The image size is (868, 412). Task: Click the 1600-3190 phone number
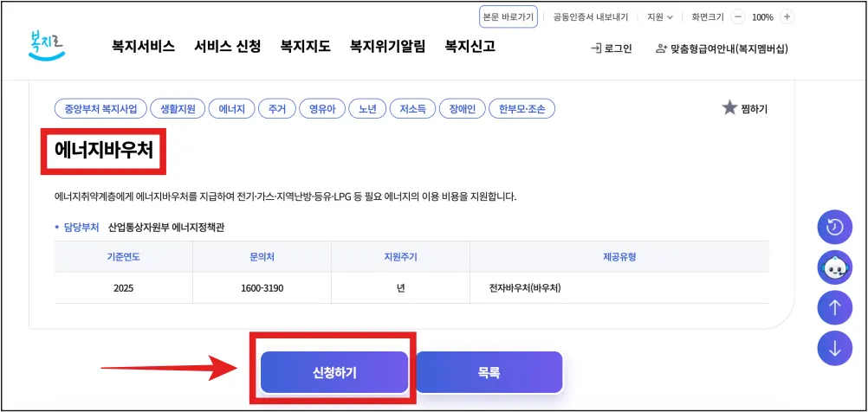(262, 288)
